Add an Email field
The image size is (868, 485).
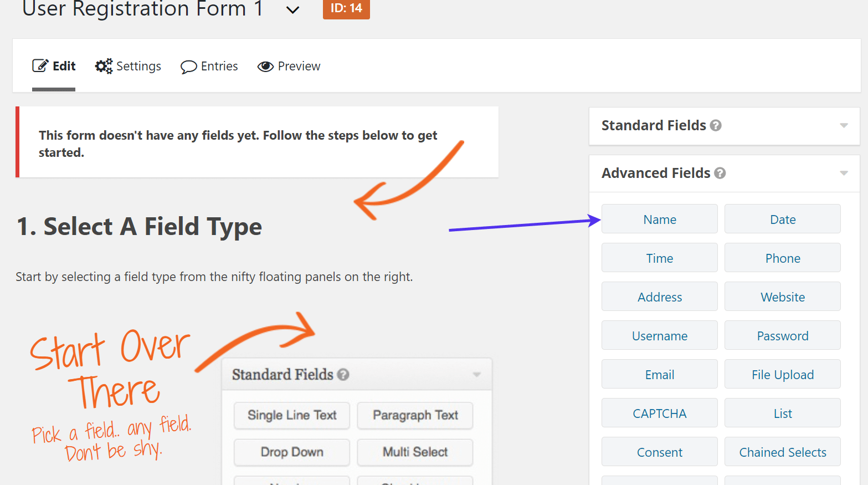[x=659, y=374]
